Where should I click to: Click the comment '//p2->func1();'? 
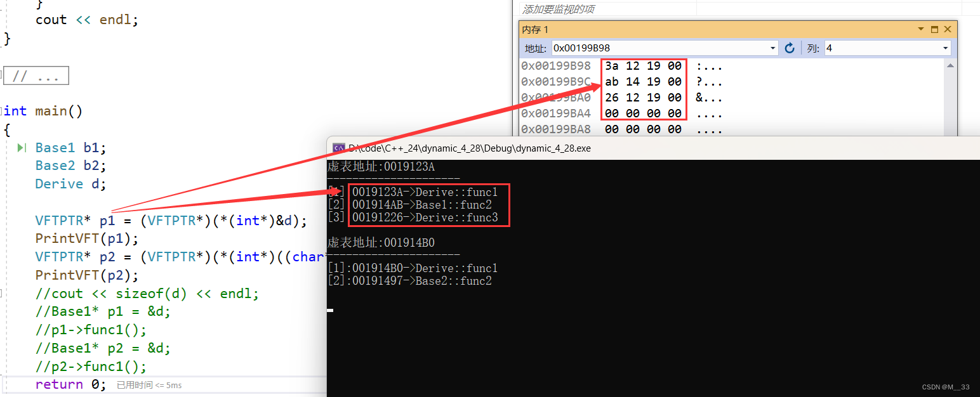(x=91, y=367)
